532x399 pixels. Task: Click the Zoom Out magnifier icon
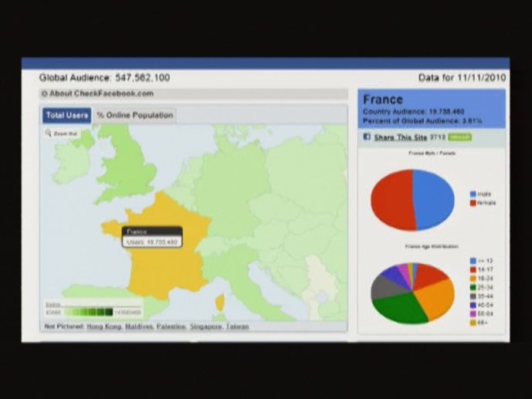[48, 134]
